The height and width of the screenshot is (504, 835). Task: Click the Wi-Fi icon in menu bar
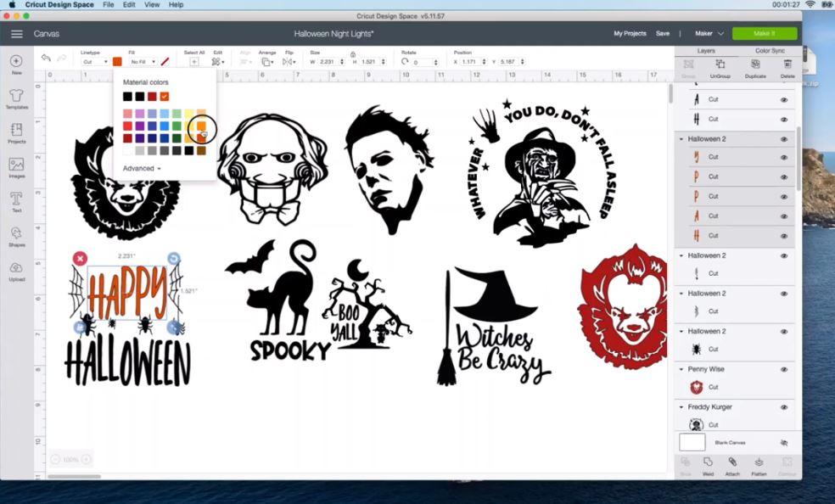(x=810, y=5)
